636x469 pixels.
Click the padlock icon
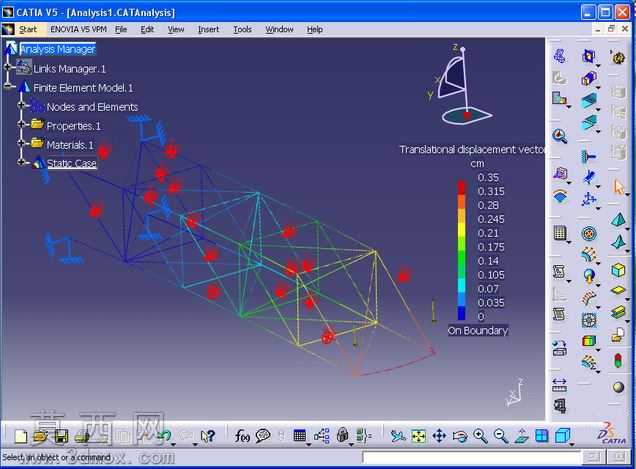343,435
